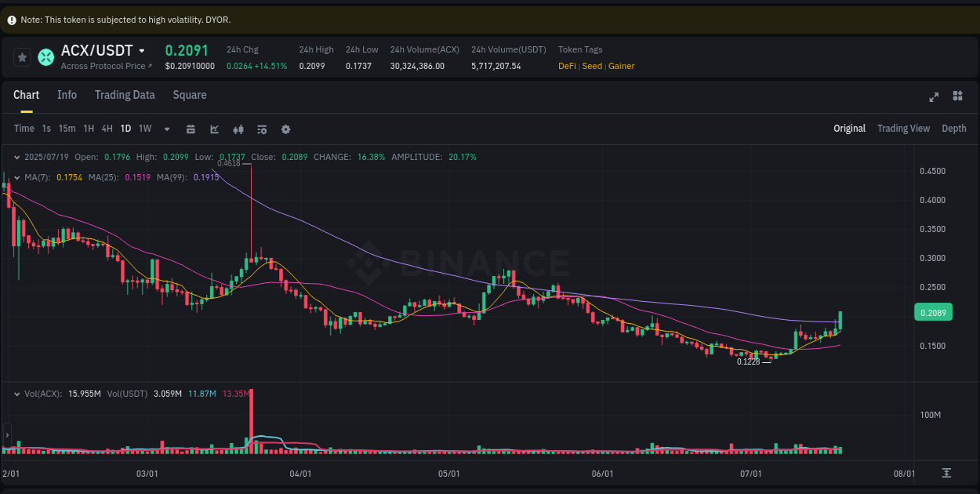Open the date range calendar picker
The image size is (980, 494).
click(x=191, y=129)
